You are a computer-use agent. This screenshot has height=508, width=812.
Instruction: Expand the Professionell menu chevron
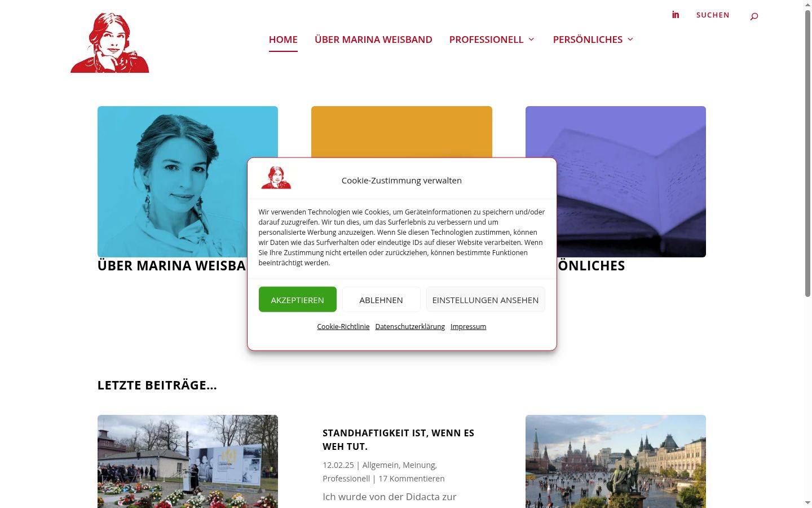click(531, 40)
